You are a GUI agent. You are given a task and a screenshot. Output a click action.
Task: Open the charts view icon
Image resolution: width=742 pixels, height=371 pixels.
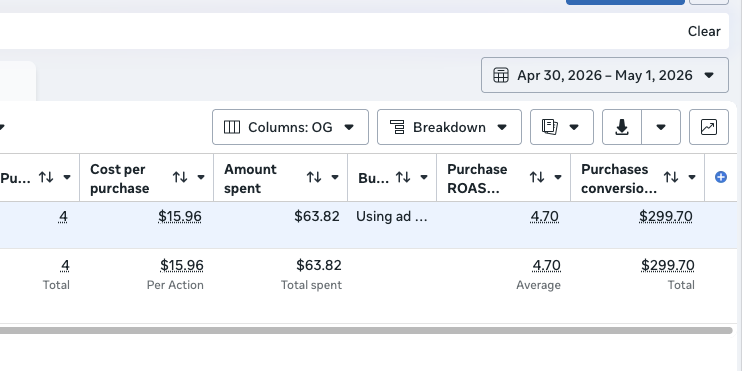(709, 127)
